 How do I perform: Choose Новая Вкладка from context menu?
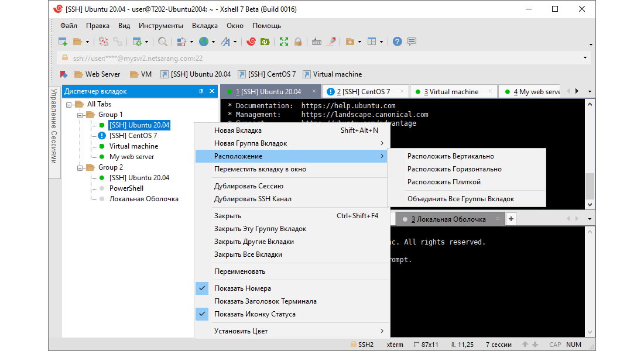pos(292,130)
